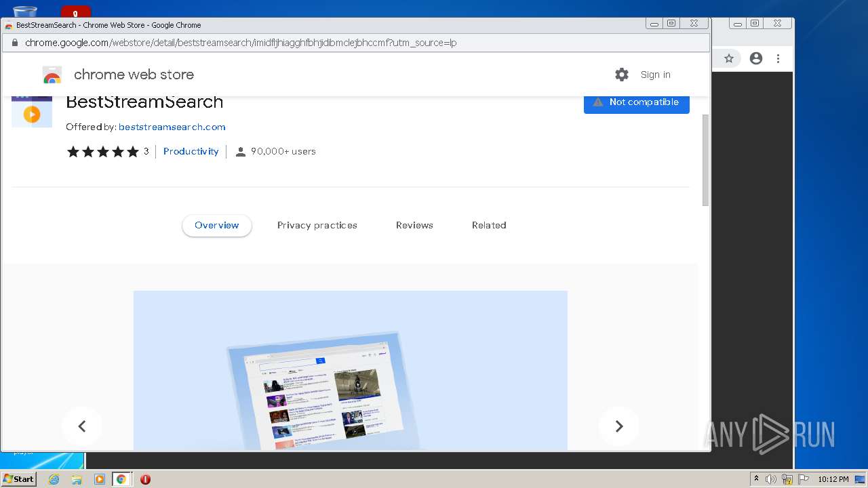Image resolution: width=868 pixels, height=488 pixels.
Task: Open the Productivity category link
Action: [191, 152]
